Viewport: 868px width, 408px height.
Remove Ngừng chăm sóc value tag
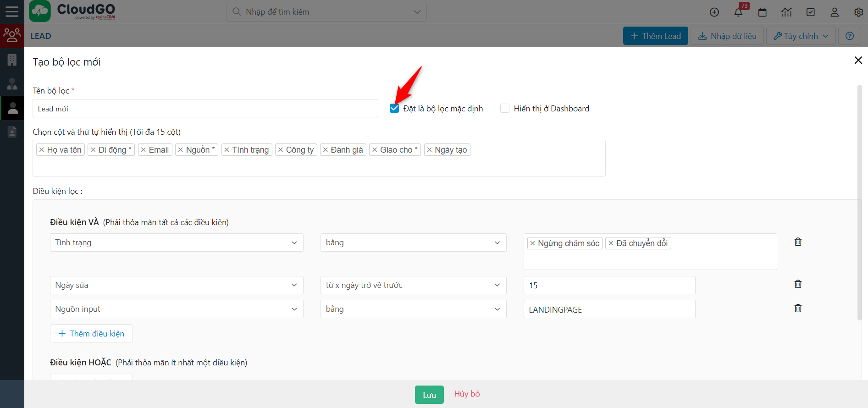(532, 243)
